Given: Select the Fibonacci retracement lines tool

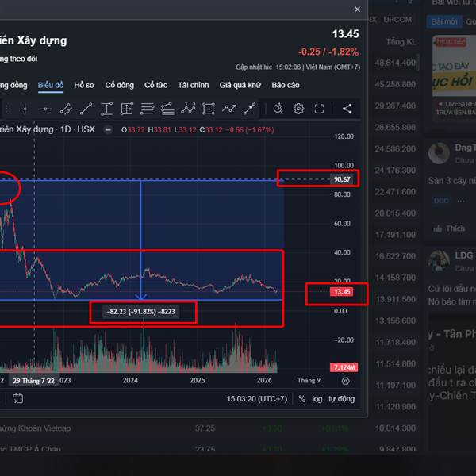Looking at the screenshot, I should coord(148,109).
